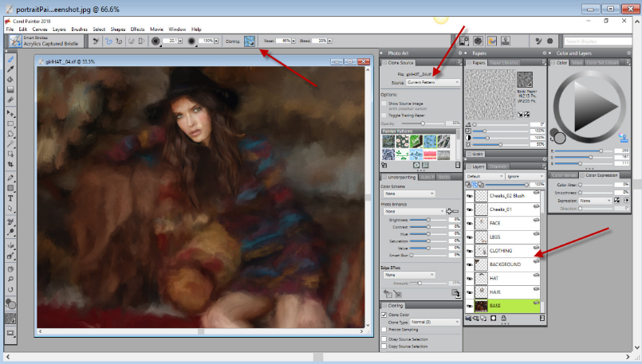Viewport: 642px width, 364px height.
Task: Adjust the Brightness slider in Underpainting
Action: 427,220
